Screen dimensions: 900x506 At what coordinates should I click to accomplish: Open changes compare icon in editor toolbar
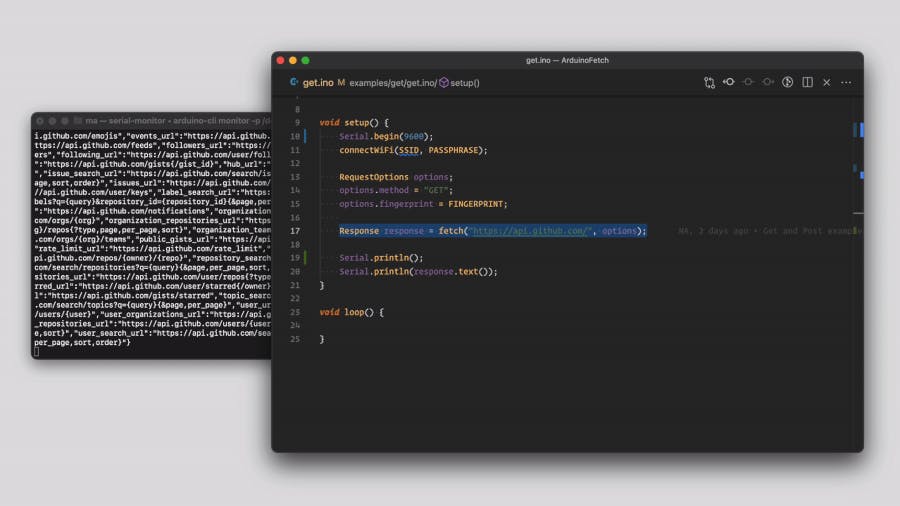coord(709,83)
